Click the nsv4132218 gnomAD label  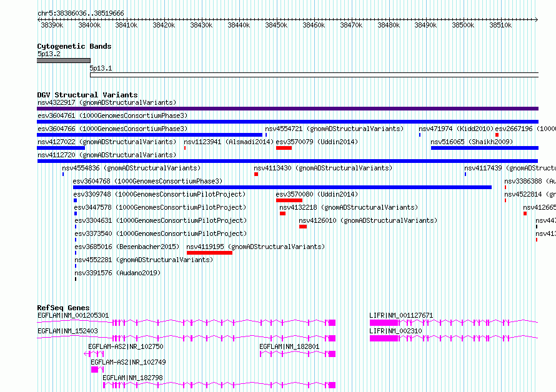click(x=349, y=208)
